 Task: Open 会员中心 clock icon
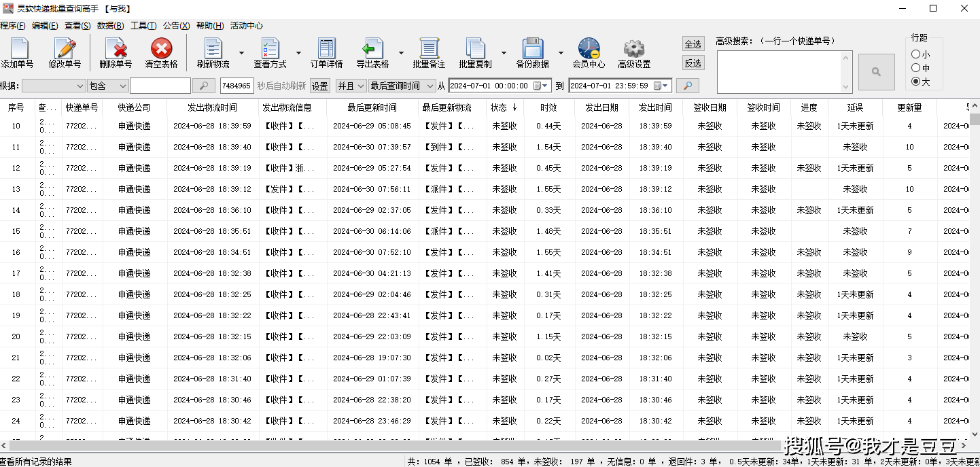pos(589,48)
